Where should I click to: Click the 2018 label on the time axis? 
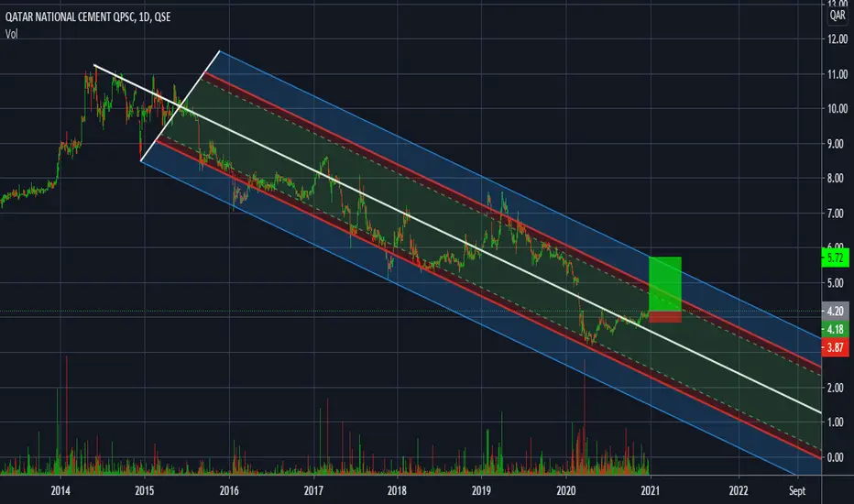click(397, 490)
